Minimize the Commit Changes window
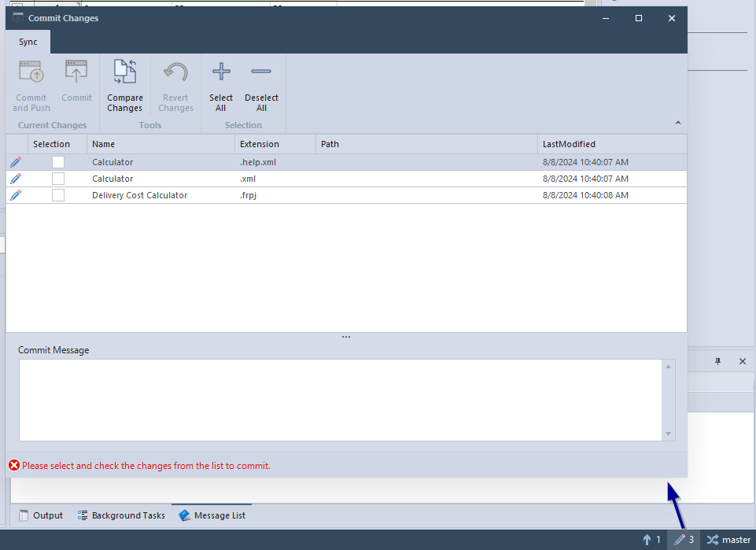Viewport: 756px width, 550px height. (606, 18)
